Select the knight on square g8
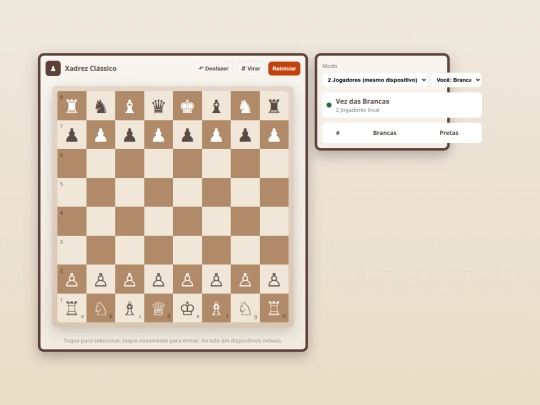Image resolution: width=540 pixels, height=405 pixels. 245,106
